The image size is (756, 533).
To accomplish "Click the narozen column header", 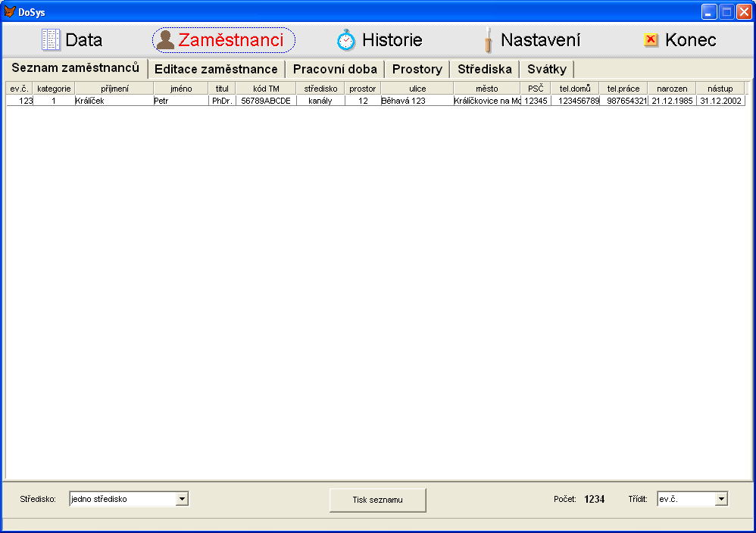I will coord(672,89).
